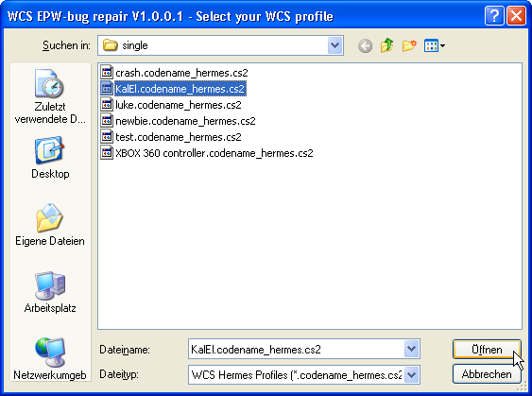Screen dimensions: 532x396
Task: Select XBOX 360 controller profile file
Action: 207,153
